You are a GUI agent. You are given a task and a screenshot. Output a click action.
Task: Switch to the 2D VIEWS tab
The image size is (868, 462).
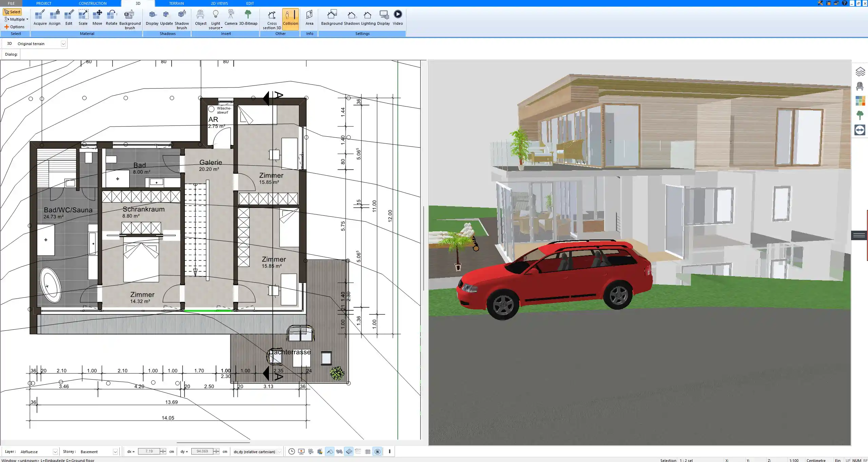point(219,3)
